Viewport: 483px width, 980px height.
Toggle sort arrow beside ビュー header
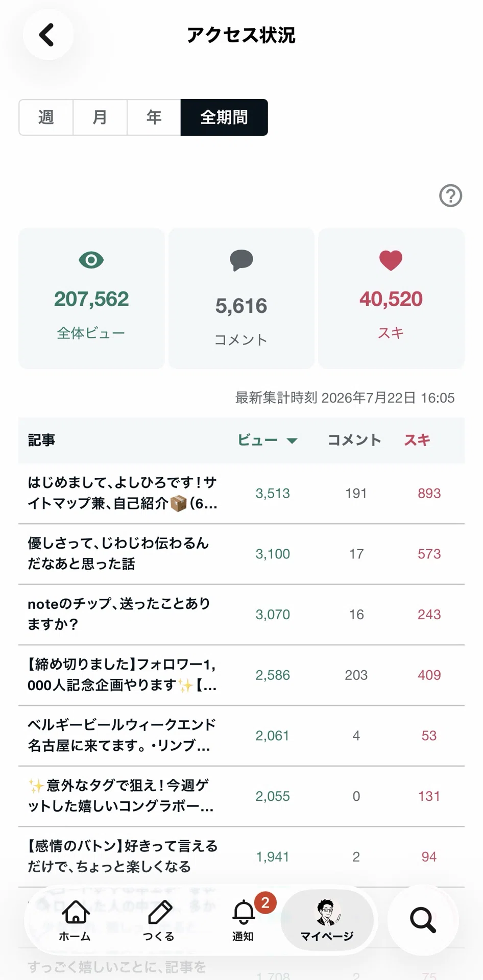pos(292,440)
